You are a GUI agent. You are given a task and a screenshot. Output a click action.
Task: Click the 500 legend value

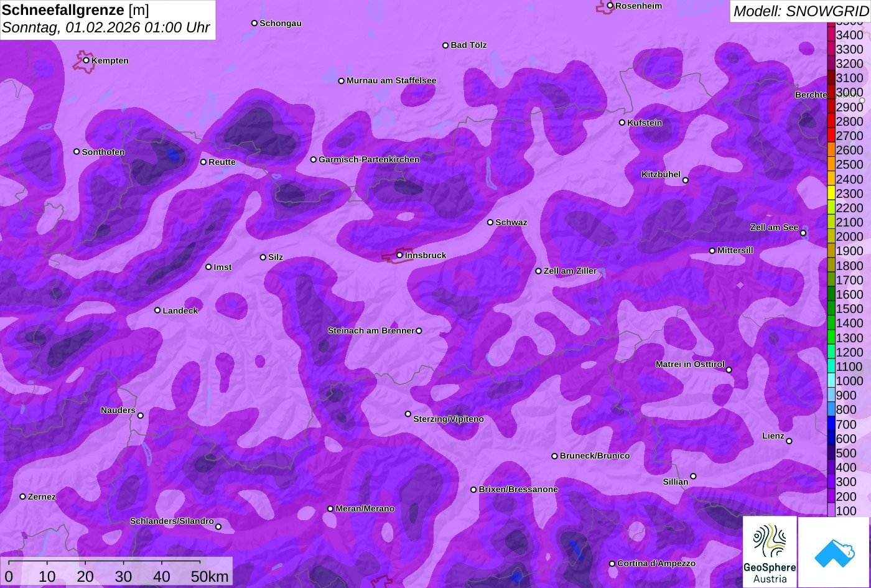point(846,453)
